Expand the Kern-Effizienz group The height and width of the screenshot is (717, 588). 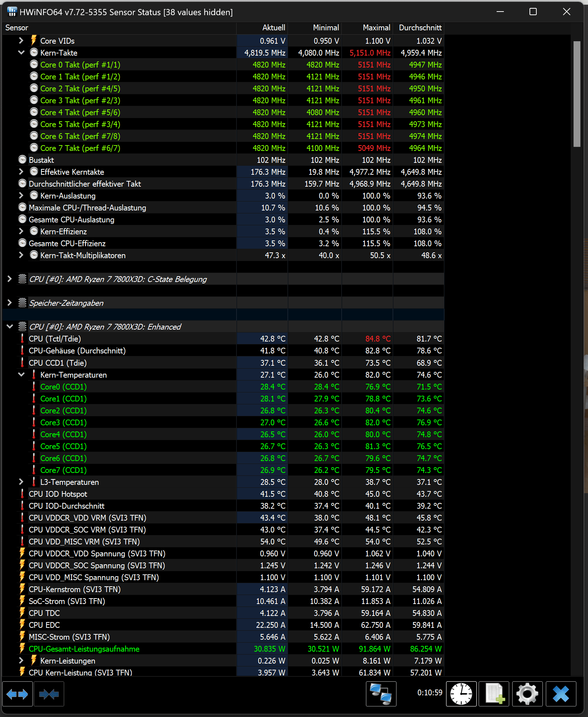tap(21, 231)
